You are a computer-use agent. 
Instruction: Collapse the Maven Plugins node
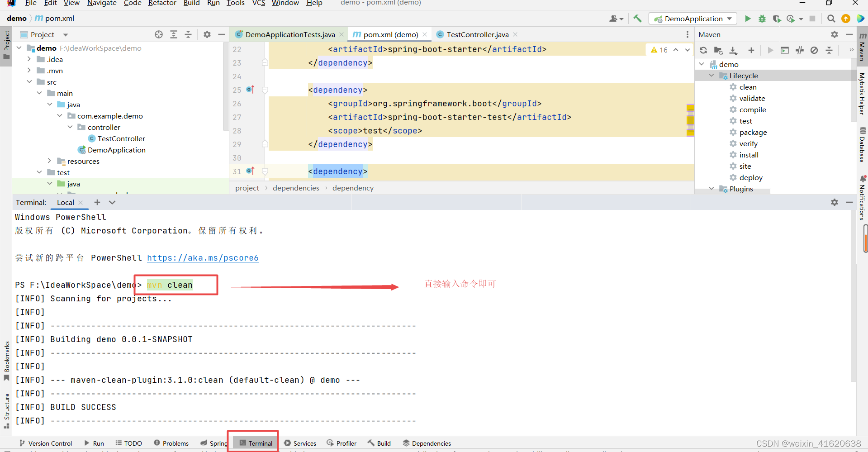pyautogui.click(x=711, y=188)
